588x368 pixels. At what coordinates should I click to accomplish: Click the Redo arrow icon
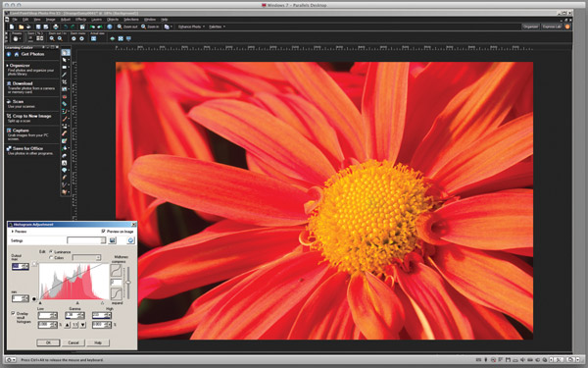73,26
